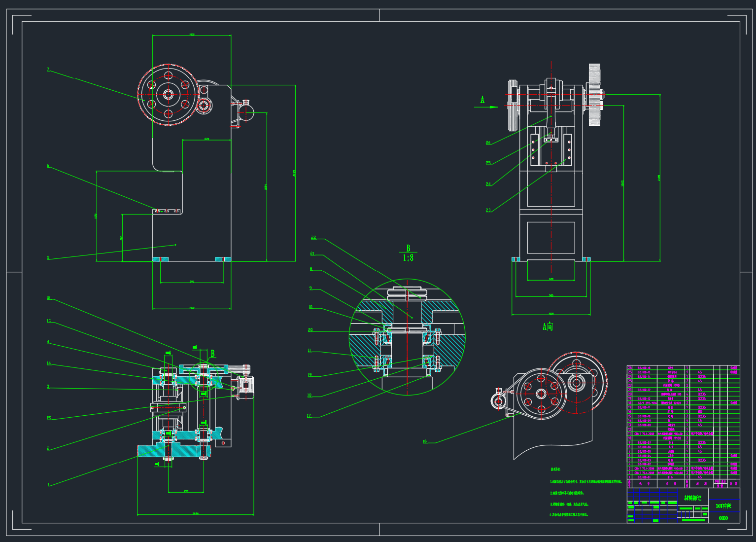Select the '10T冲床' title block text
The height and width of the screenshot is (542, 756).
pyautogui.click(x=723, y=506)
